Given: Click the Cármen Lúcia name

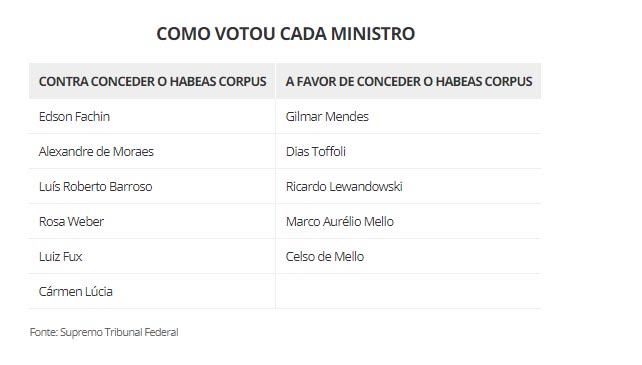Looking at the screenshot, I should (x=76, y=292).
